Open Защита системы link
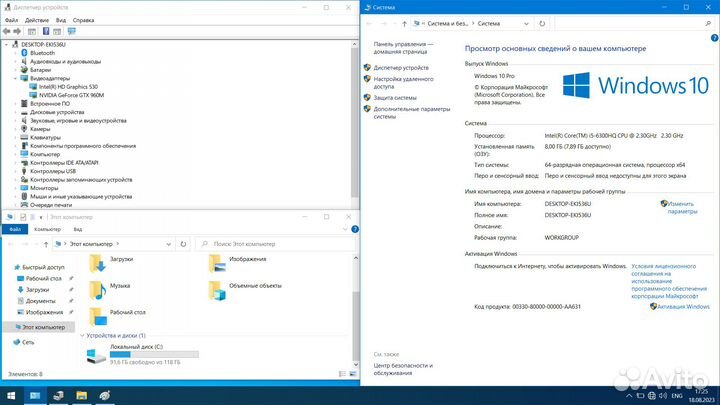The height and width of the screenshot is (405, 720). point(395,98)
